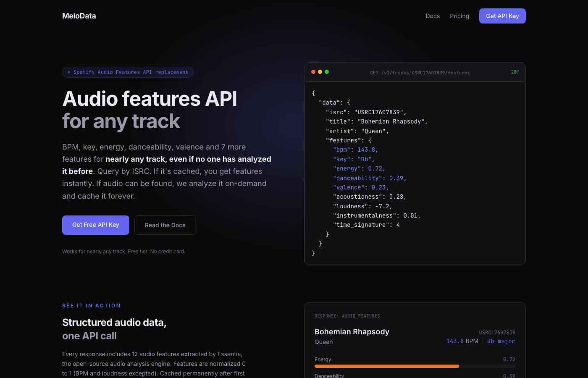Click the GET /v1/tracks request URL
The image size is (588, 378).
[420, 72]
